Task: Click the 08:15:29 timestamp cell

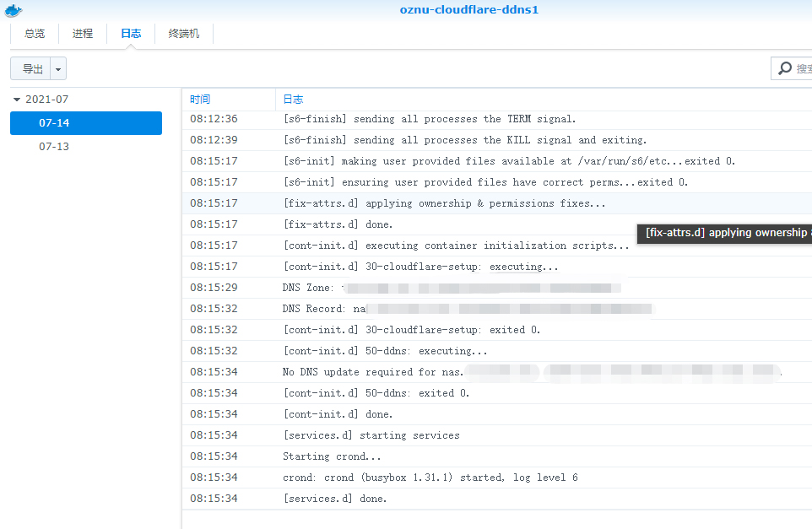Action: tap(214, 288)
